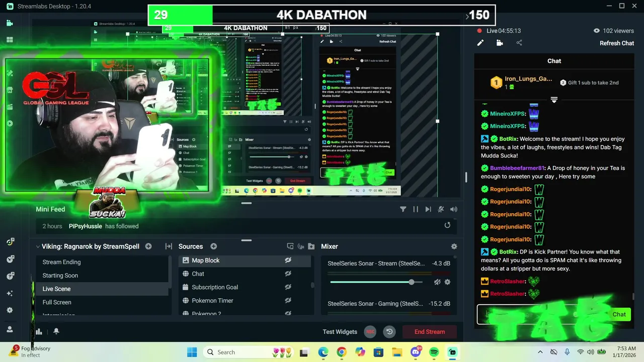The height and width of the screenshot is (362, 644).
Task: Skip the current Mini Feed alert
Action: point(428,209)
